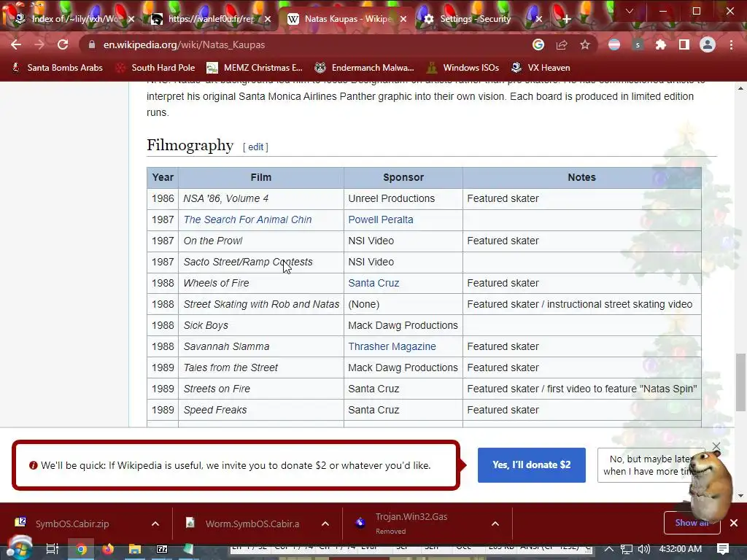The width and height of the screenshot is (747, 560).
Task: Click Yes, I'll donate $2 button
Action: tap(532, 464)
